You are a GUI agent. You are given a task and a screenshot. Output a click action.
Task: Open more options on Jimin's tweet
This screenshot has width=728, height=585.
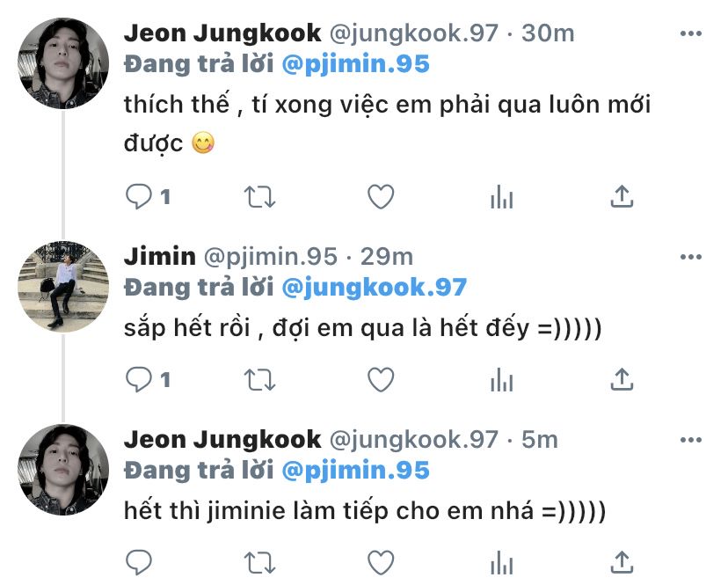(x=691, y=256)
